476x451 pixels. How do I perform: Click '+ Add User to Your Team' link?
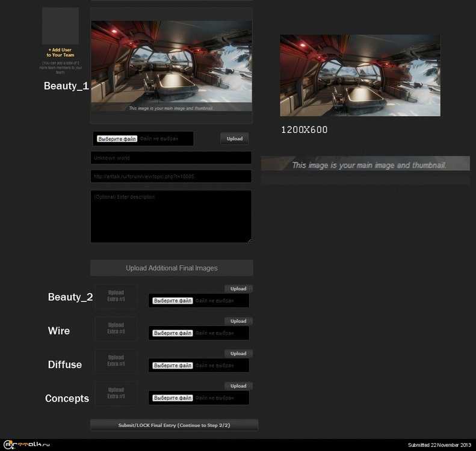coord(60,52)
